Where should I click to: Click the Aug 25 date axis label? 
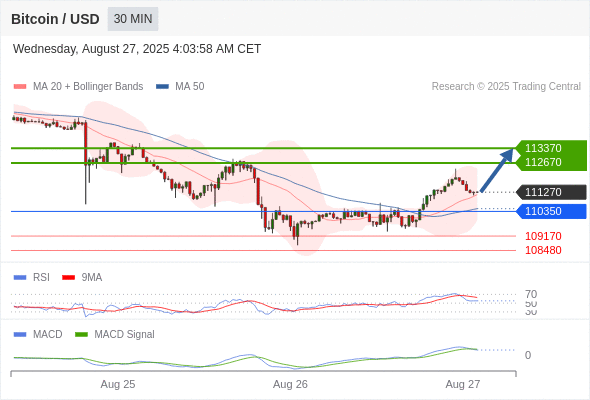[x=118, y=384]
